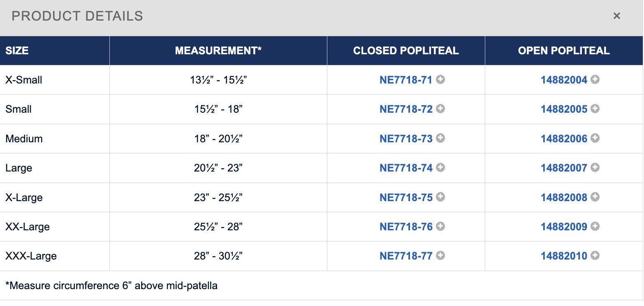Expand details for NE7718-73 via plus icon

click(440, 138)
